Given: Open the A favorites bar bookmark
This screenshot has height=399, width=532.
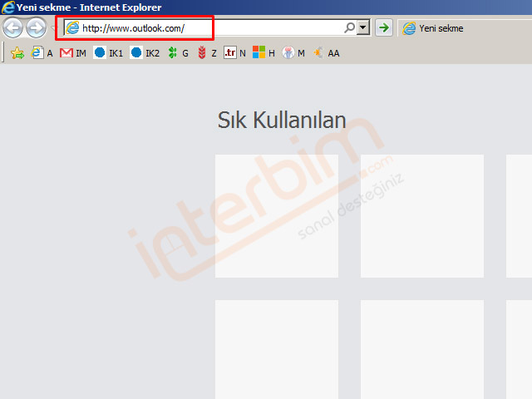Looking at the screenshot, I should 42,53.
